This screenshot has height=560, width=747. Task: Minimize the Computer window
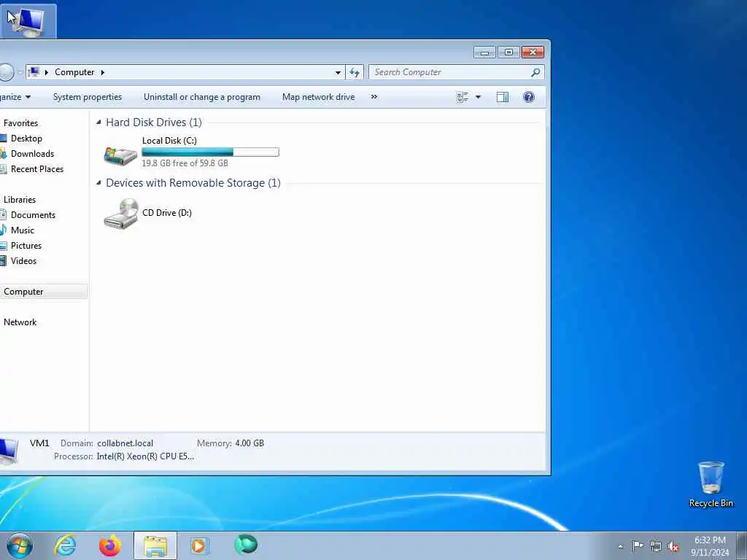click(484, 52)
